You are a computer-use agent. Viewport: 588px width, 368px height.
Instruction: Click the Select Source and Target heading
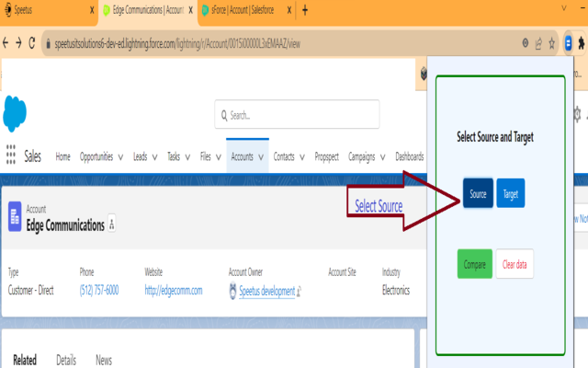tap(495, 137)
